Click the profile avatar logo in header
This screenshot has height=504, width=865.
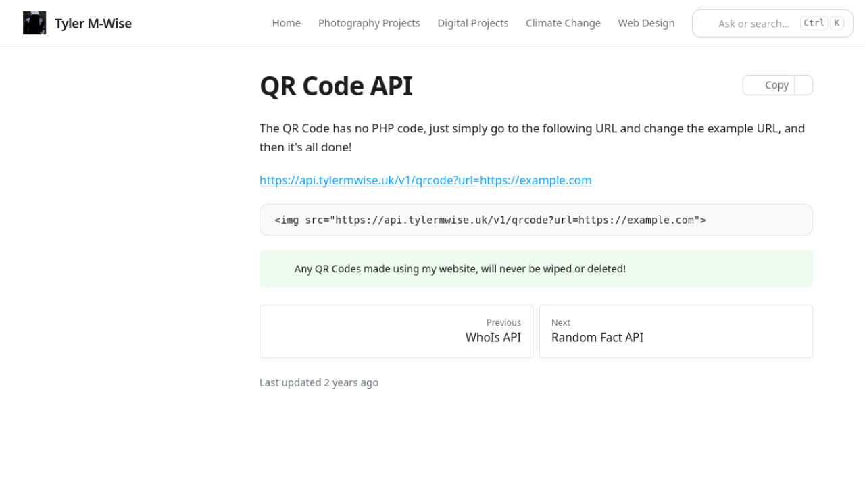[x=34, y=23]
